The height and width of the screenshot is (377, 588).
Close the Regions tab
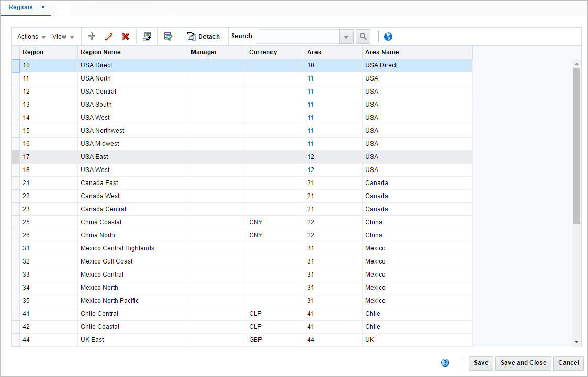pyautogui.click(x=43, y=7)
